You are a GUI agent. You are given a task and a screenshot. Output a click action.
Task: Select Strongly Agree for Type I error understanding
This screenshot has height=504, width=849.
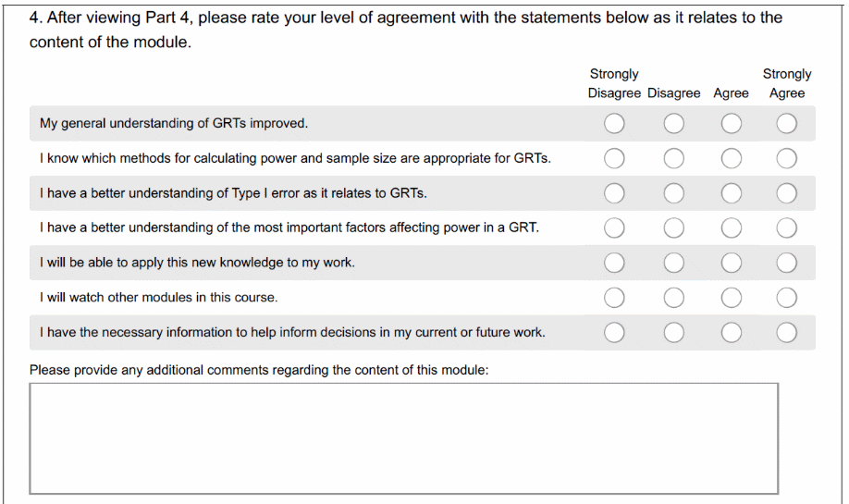[x=787, y=193]
